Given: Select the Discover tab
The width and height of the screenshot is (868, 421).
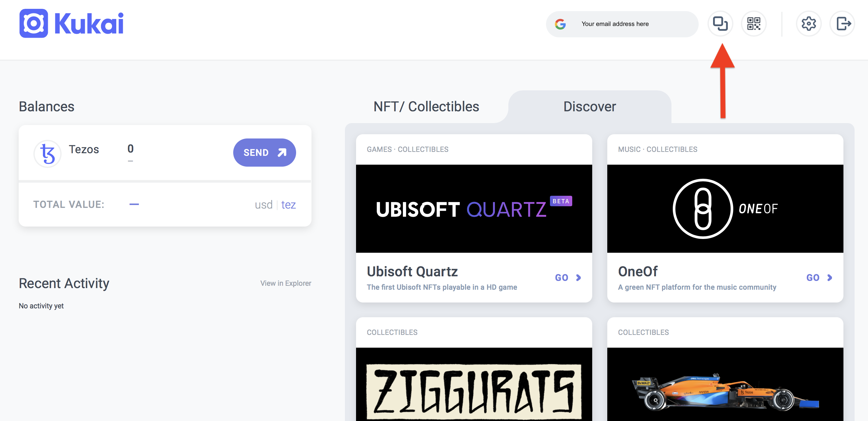Looking at the screenshot, I should pos(590,106).
